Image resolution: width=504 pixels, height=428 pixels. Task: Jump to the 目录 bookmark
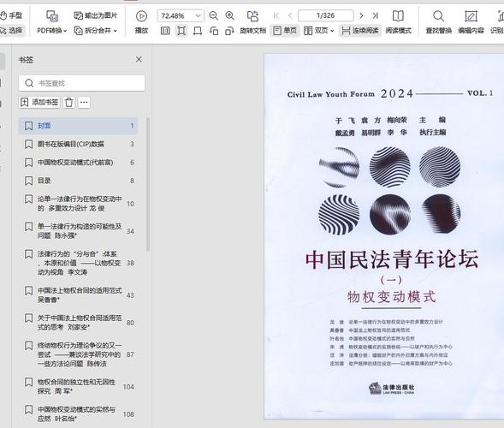click(x=78, y=181)
